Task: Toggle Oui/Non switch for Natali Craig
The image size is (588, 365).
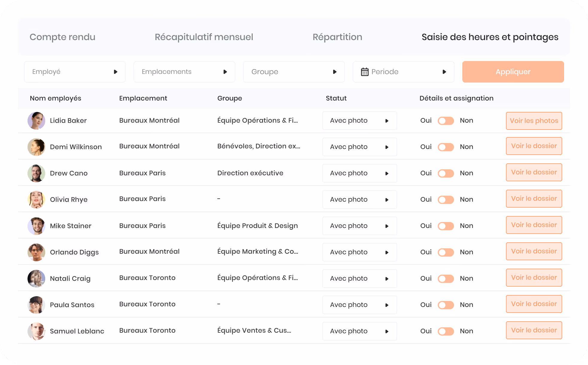Action: (x=446, y=279)
